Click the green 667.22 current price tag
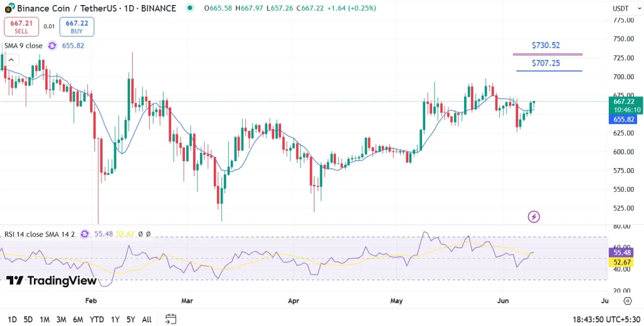644x326 pixels. pyautogui.click(x=625, y=105)
